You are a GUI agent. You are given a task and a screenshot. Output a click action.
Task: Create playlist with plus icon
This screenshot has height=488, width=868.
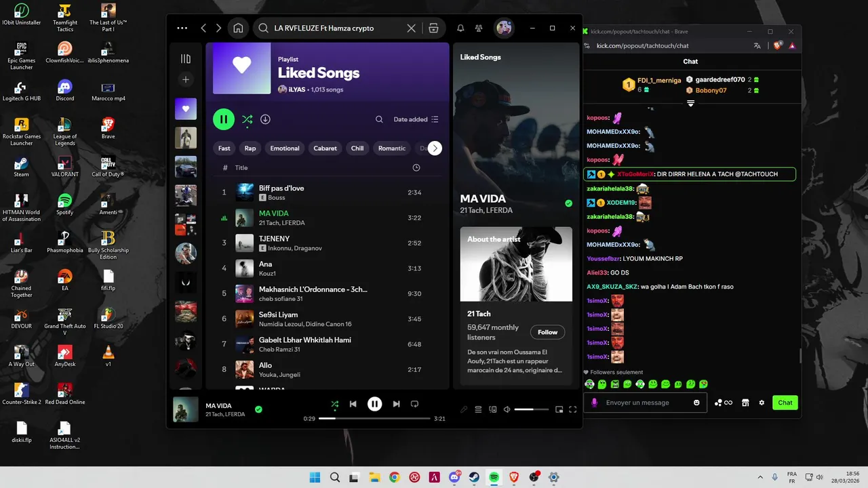click(186, 79)
